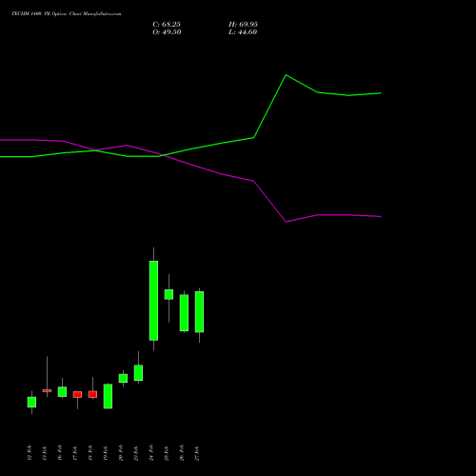Viewport: 476px width, 476px height.
Task: Click the green candle for 16 Feb
Action: 62,391
